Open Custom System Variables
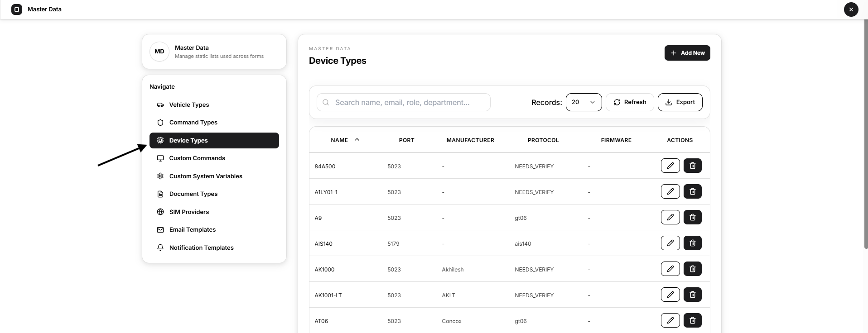This screenshot has width=868, height=333. 214,176
